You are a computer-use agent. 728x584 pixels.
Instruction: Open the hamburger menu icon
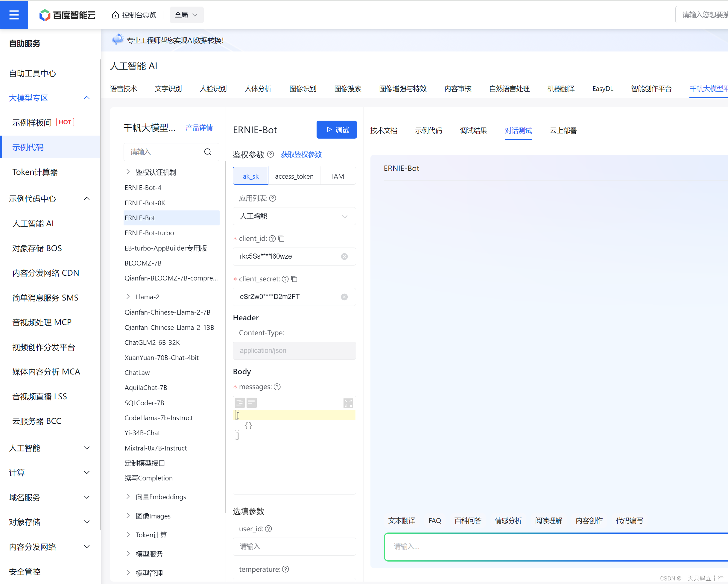tap(14, 15)
